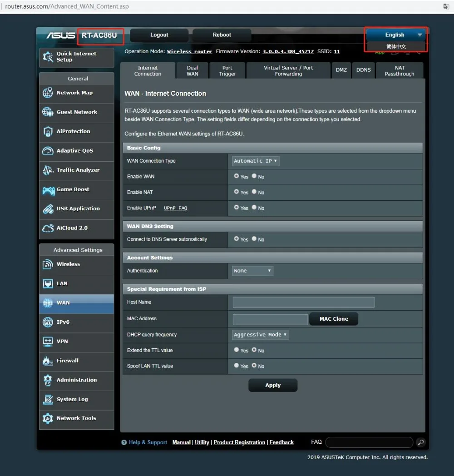454x476 pixels.
Task: Switch to the DDNS tab
Action: 363,70
